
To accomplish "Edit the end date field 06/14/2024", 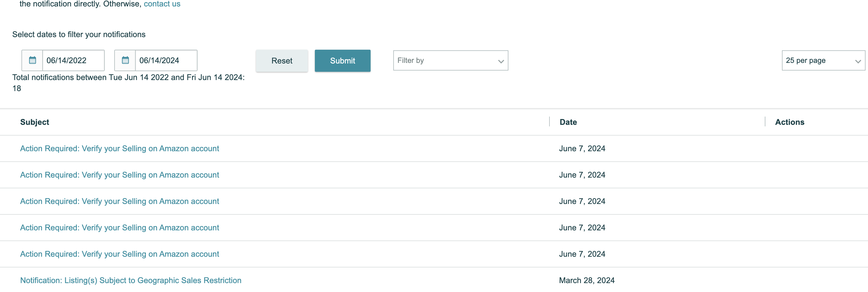I will click(166, 60).
